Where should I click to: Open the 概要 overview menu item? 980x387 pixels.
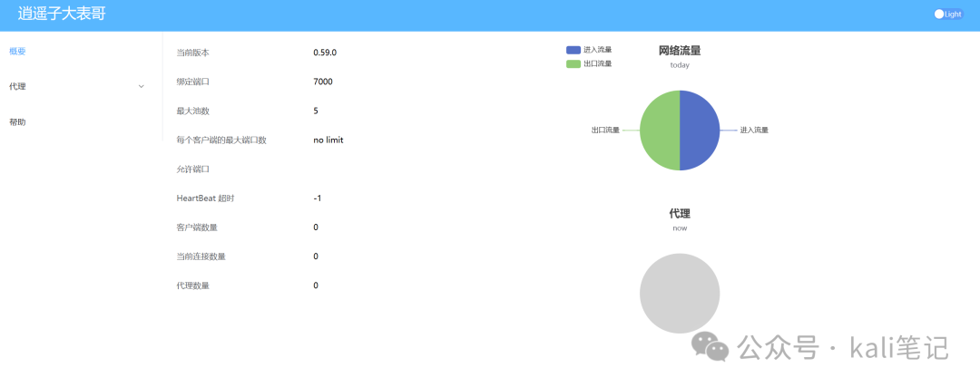[17, 52]
